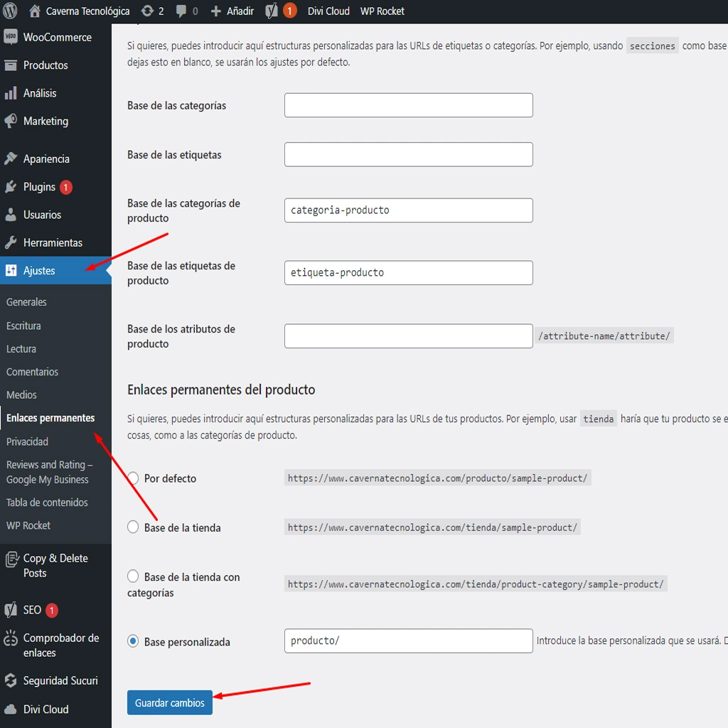Click the Divi Cloud cloud icon in sidebar
728x728 pixels.
pyautogui.click(x=11, y=710)
